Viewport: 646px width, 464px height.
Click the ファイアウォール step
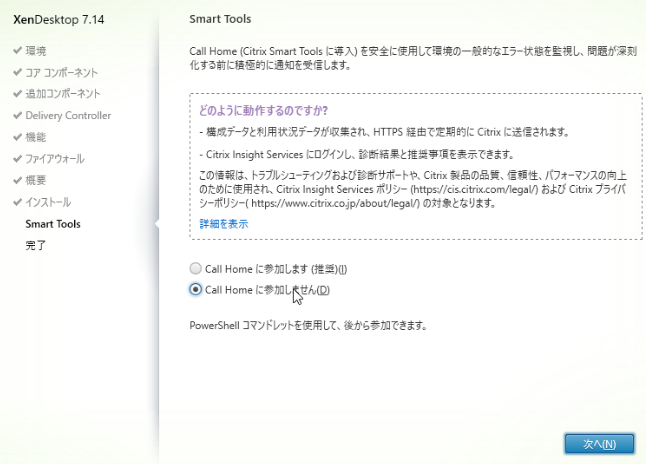click(x=55, y=159)
